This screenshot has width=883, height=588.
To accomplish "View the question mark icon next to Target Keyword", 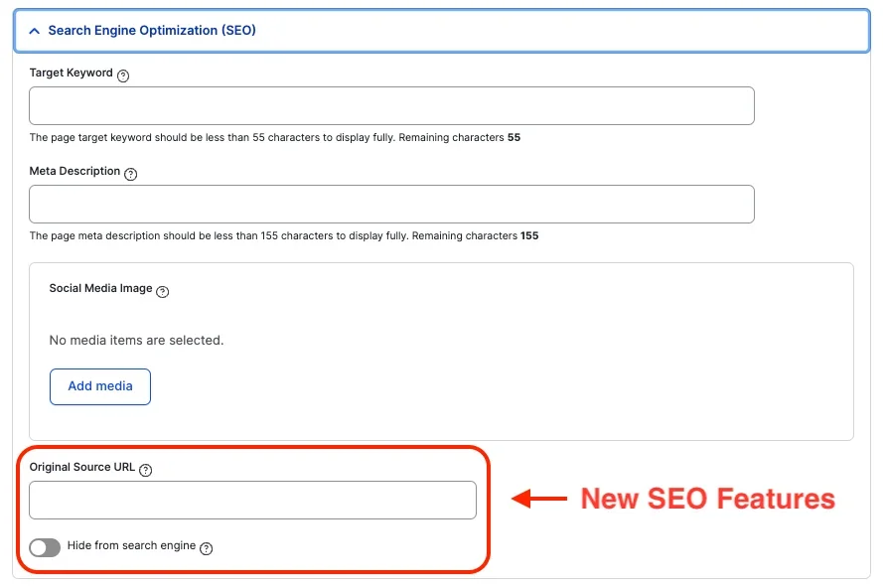I will [122, 74].
